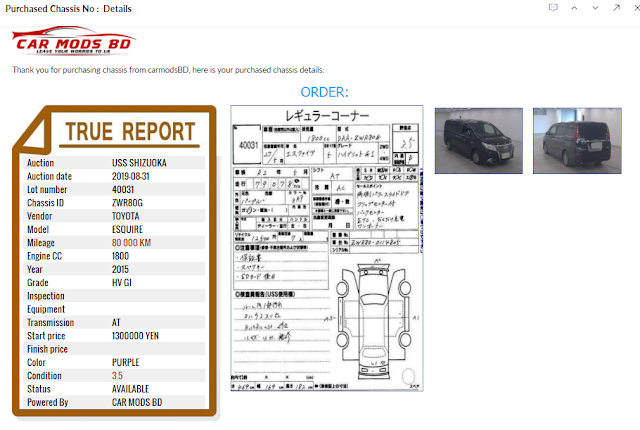Image resolution: width=640 pixels, height=430 pixels.
Task: Select color value PURPLE
Action: pos(126,362)
